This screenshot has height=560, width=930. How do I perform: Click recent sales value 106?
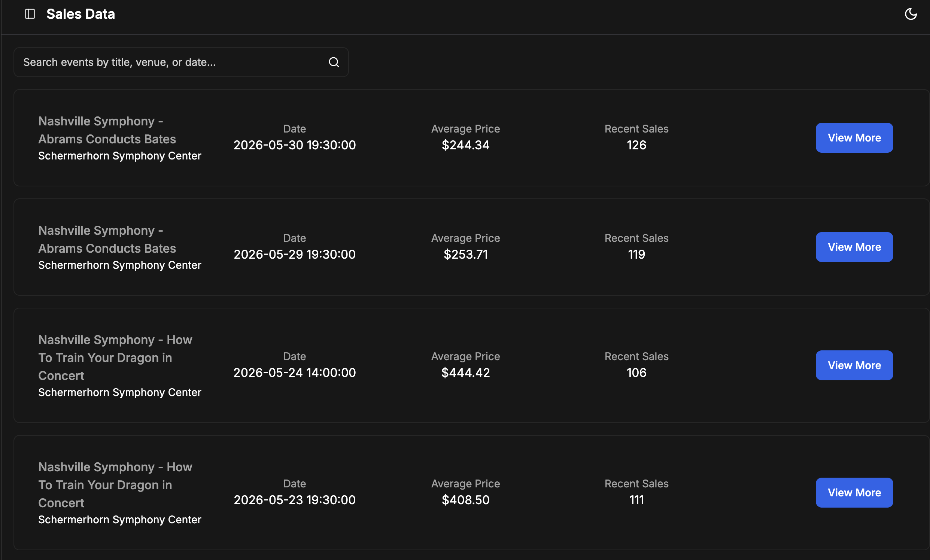tap(636, 373)
